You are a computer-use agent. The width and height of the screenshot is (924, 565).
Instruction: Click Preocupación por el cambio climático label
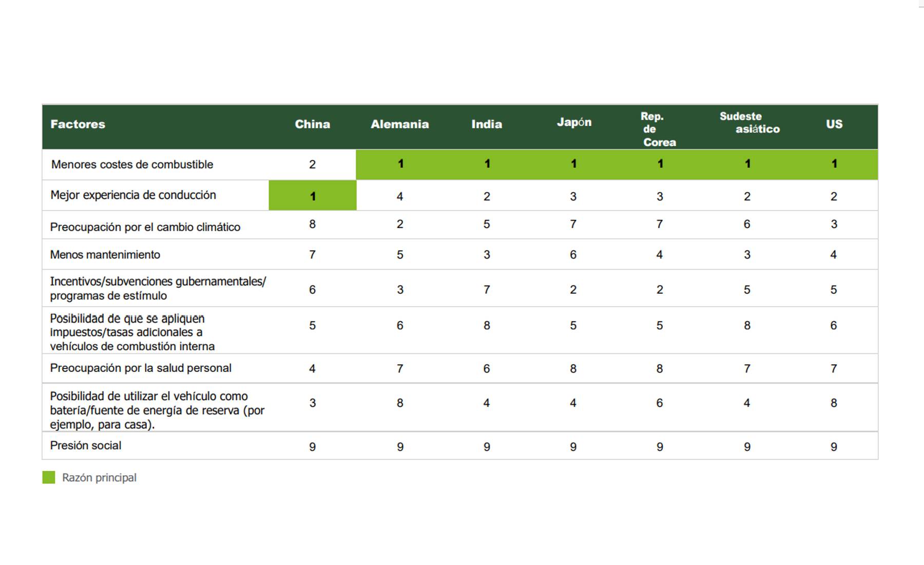[145, 227]
